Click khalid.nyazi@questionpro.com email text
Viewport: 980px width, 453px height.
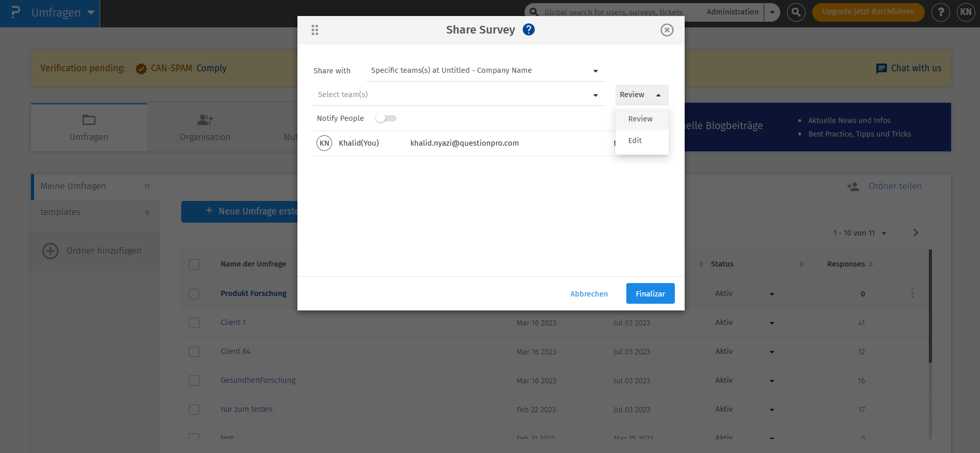tap(464, 143)
